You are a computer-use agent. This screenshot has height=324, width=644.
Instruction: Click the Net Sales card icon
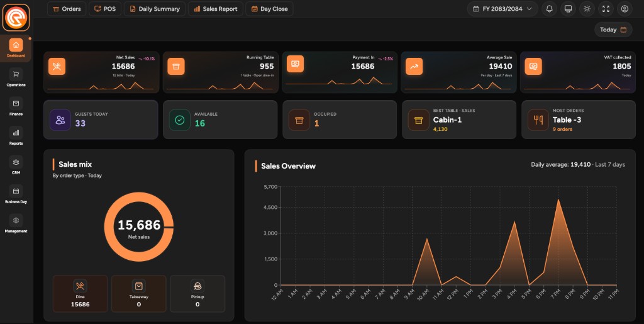coord(57,67)
